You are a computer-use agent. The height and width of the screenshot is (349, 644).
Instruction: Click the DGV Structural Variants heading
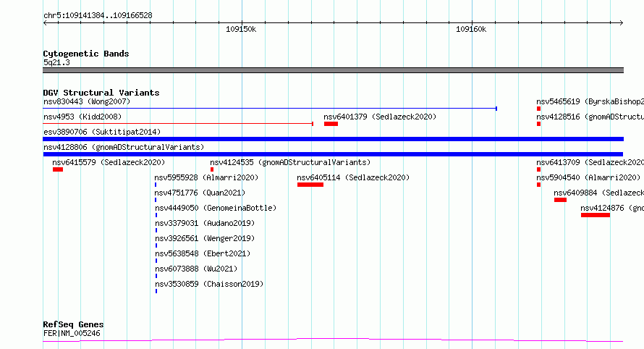tap(101, 93)
